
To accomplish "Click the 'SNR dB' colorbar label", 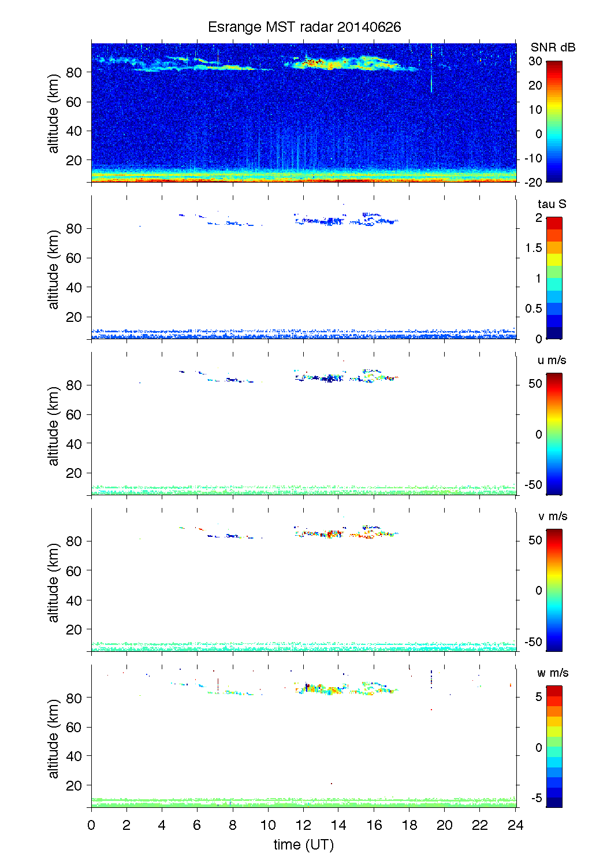I will [x=553, y=47].
